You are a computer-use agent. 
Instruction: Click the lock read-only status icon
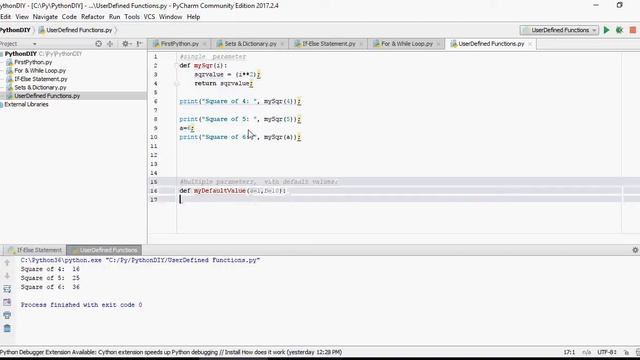click(x=626, y=352)
